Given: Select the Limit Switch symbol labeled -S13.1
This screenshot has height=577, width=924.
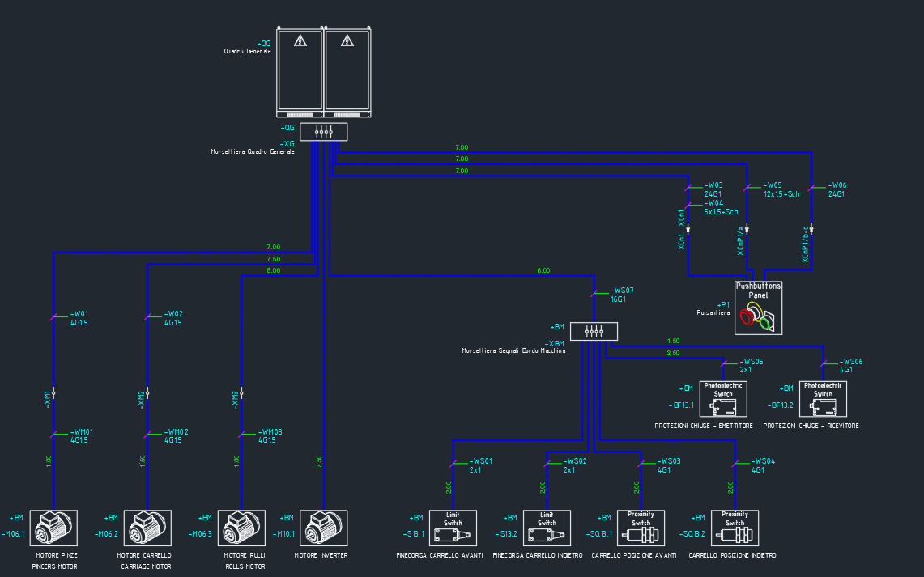Looking at the screenshot, I should tap(452, 528).
